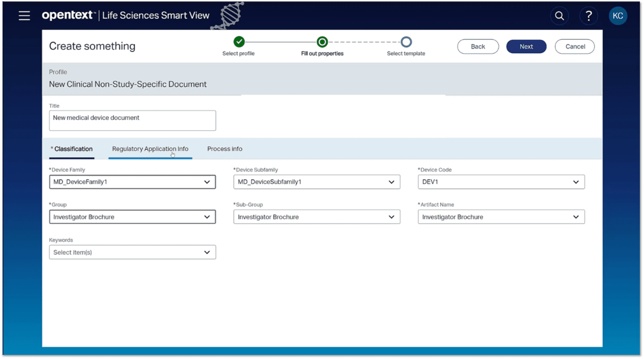644x359 pixels.
Task: Click the KC user avatar
Action: pyautogui.click(x=618, y=15)
